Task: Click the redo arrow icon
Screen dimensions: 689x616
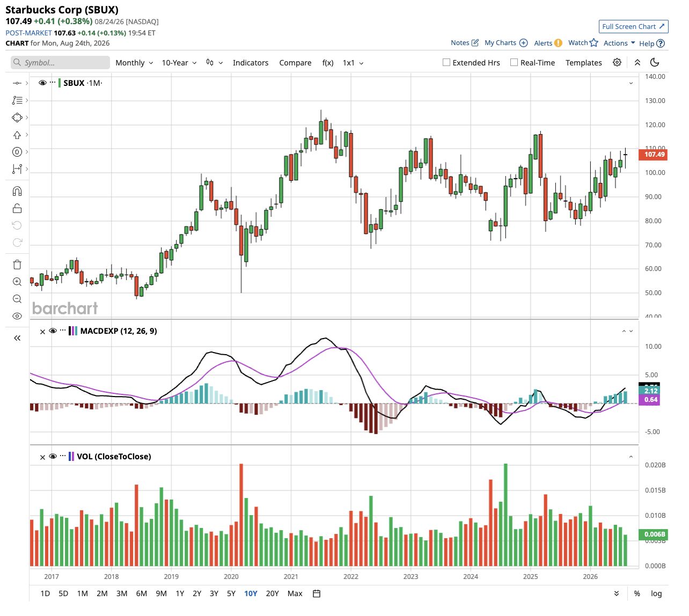Action: coord(17,243)
